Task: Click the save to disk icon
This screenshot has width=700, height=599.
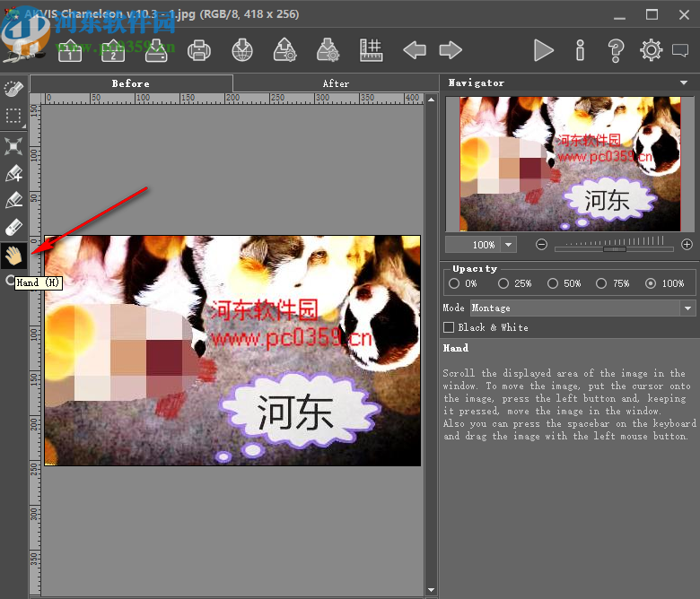Action: [156, 50]
